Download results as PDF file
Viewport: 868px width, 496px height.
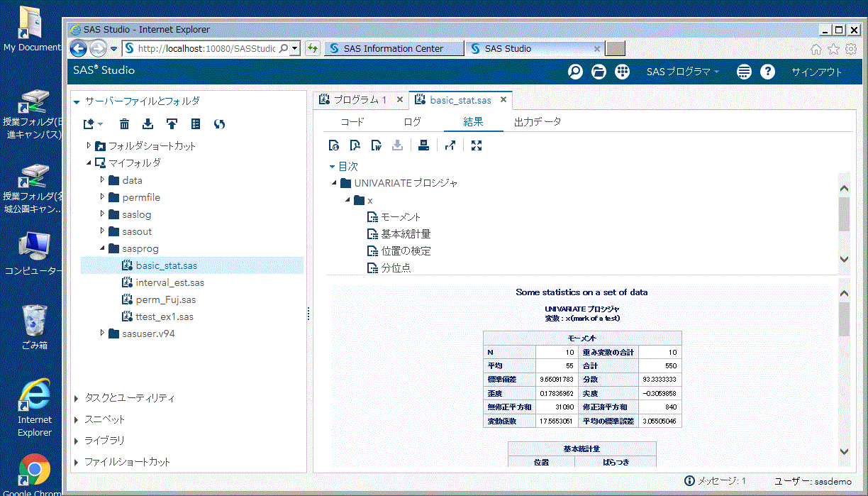point(355,145)
